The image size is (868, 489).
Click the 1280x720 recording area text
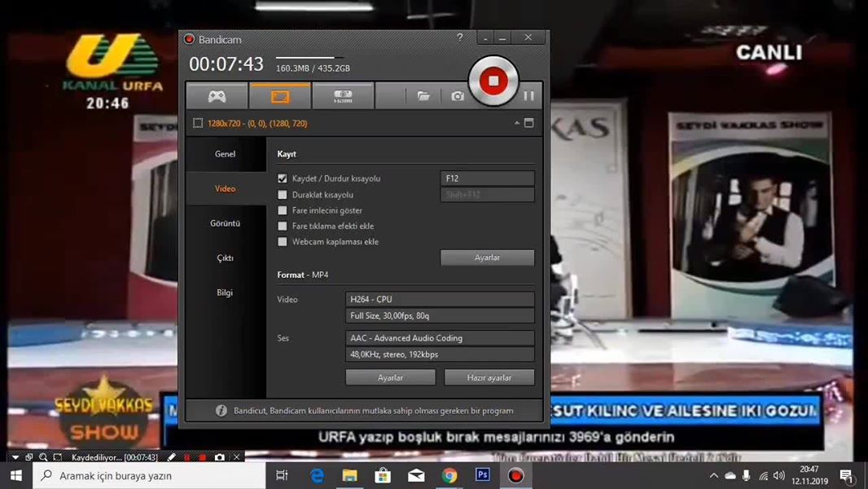(x=257, y=124)
